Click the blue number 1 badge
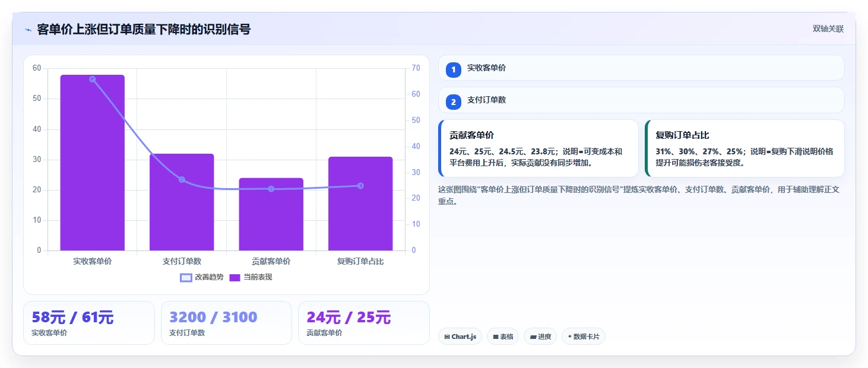This screenshot has width=868, height=368. click(454, 70)
